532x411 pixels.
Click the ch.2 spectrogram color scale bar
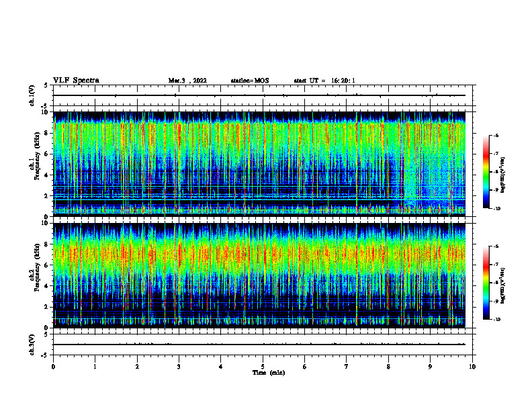[486, 283]
